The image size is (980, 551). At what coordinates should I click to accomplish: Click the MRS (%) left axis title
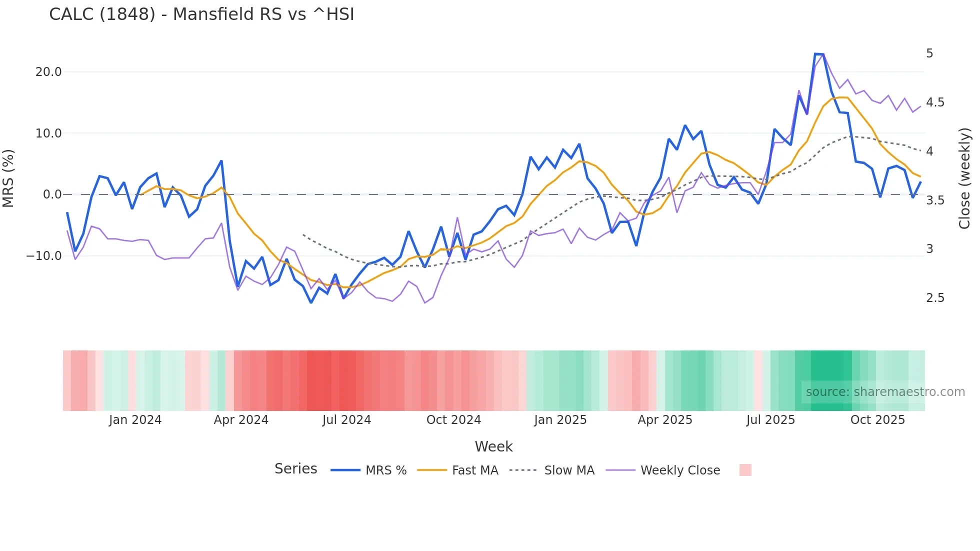8,178
